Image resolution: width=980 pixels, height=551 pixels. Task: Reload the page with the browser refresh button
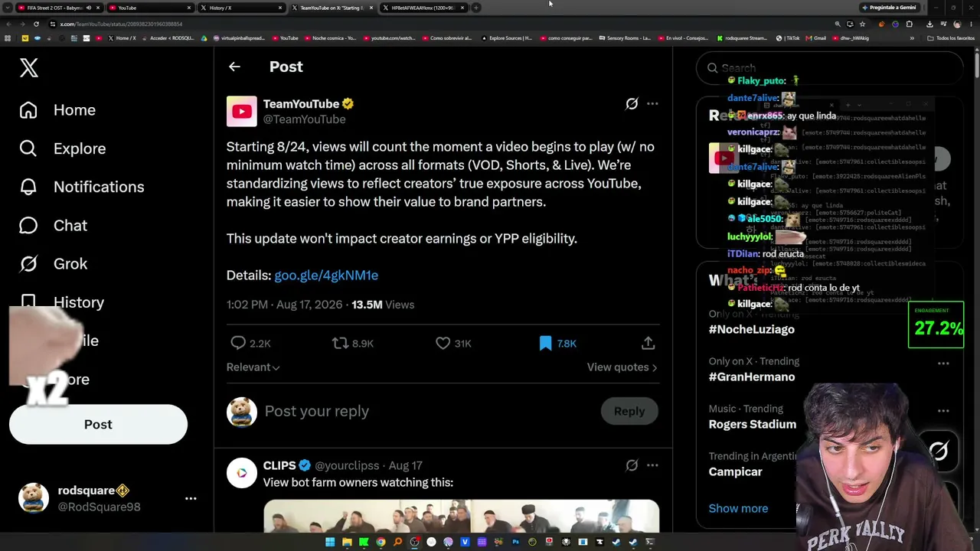pyautogui.click(x=36, y=24)
